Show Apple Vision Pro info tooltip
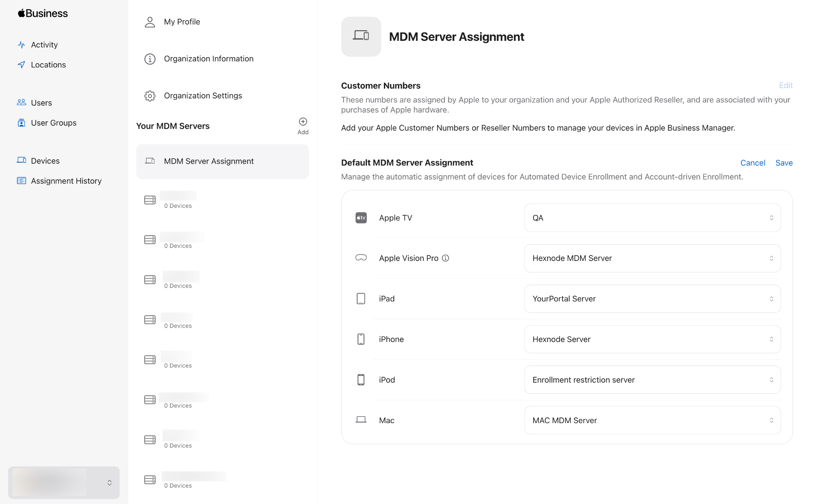817x504 pixels. coord(446,258)
